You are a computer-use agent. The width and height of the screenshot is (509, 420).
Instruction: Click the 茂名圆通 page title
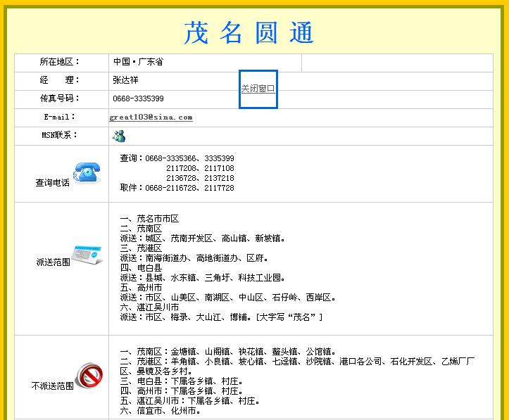(249, 32)
